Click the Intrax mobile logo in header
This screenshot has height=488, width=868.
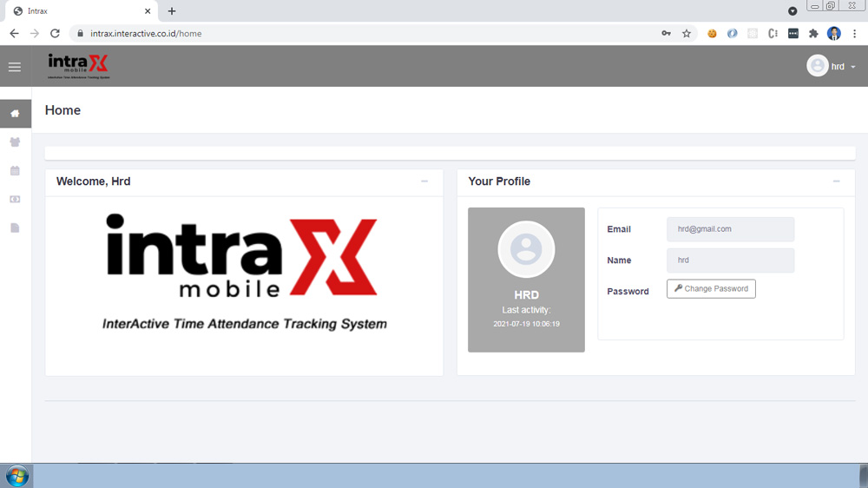pyautogui.click(x=78, y=66)
